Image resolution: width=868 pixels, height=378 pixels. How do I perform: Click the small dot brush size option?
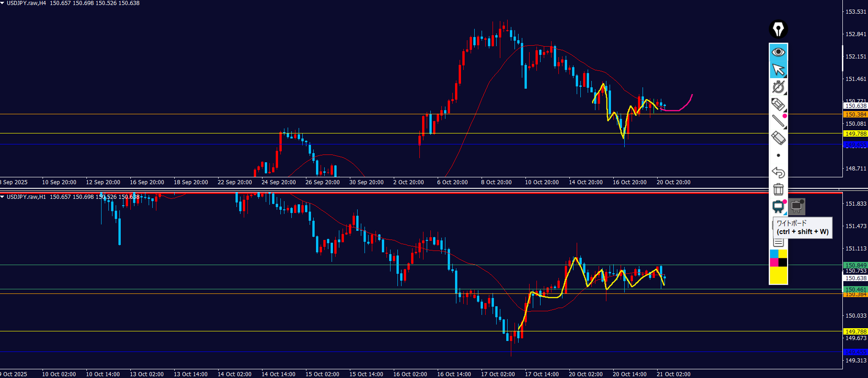click(x=778, y=155)
